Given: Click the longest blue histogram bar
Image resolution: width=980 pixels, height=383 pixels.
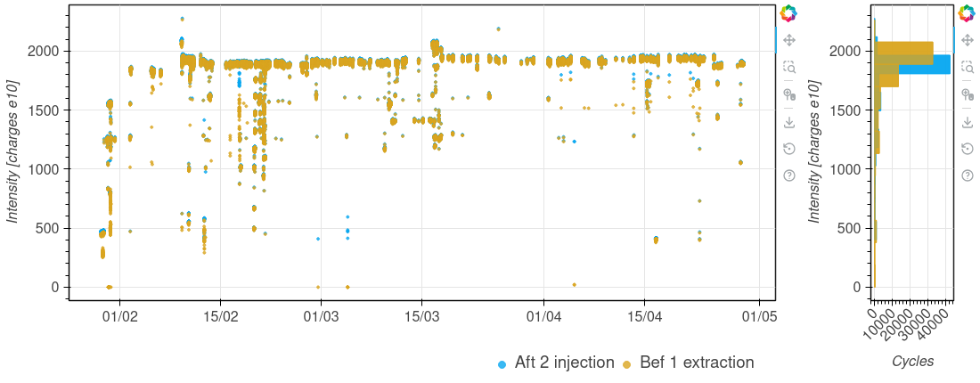Looking at the screenshot, I should pyautogui.click(x=943, y=64).
